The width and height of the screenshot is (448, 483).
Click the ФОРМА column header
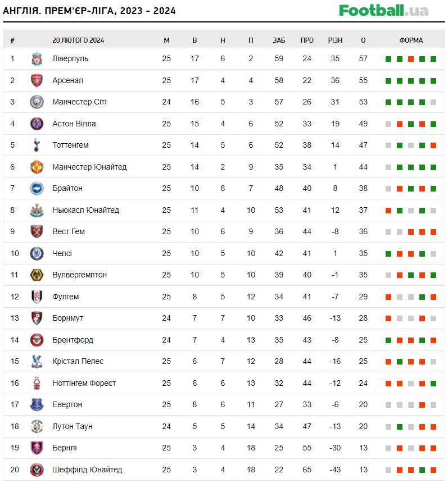pos(411,40)
